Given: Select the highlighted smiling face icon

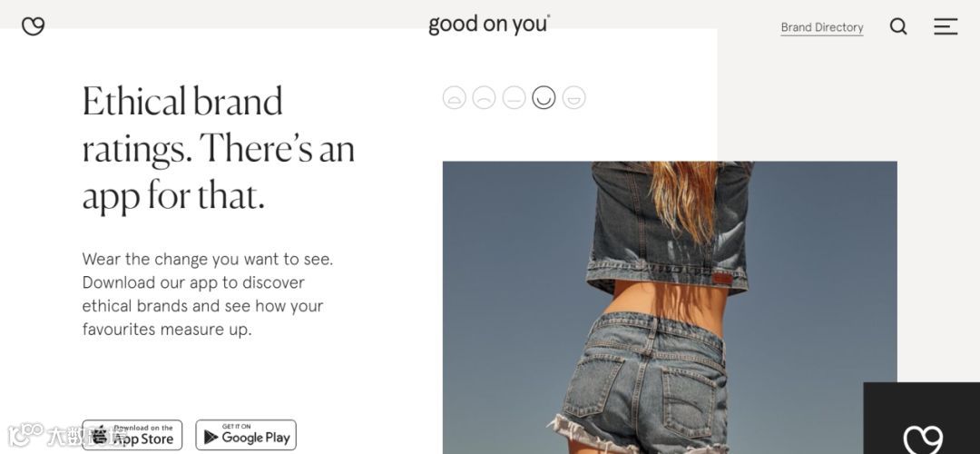Looking at the screenshot, I should point(544,97).
